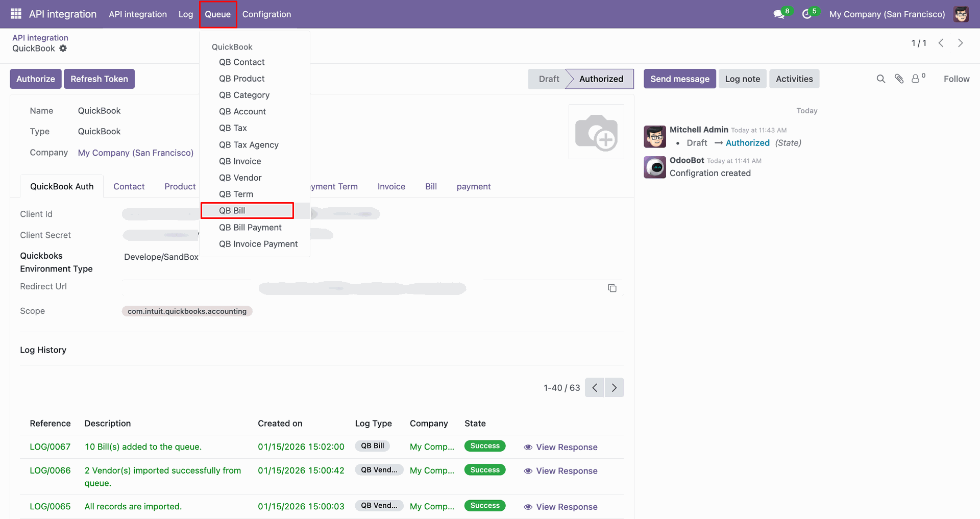Sort log history by Reference column
980x519 pixels.
[50, 424]
